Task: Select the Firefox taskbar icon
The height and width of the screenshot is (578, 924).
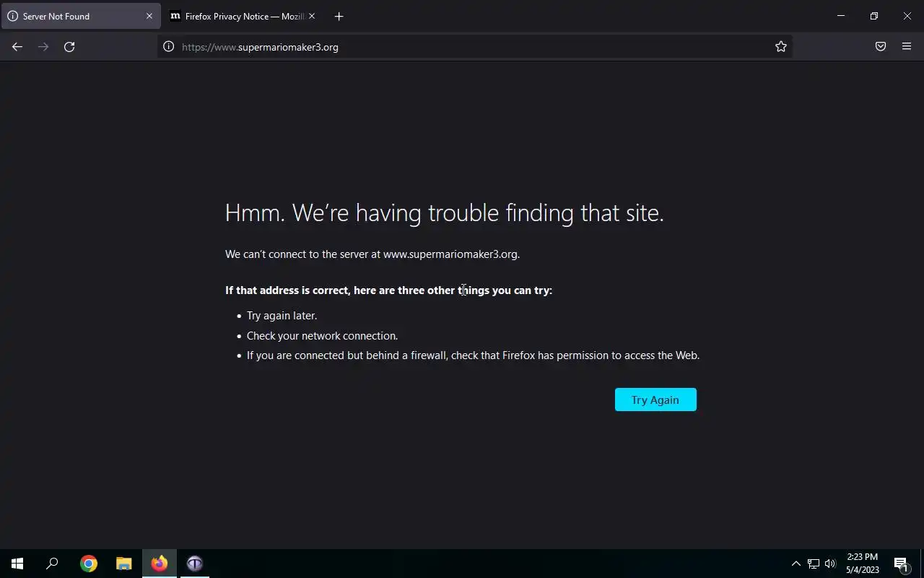Action: click(x=160, y=564)
